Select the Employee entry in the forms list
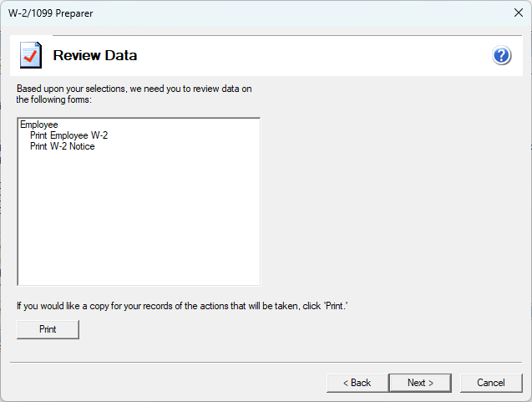 pyautogui.click(x=38, y=125)
